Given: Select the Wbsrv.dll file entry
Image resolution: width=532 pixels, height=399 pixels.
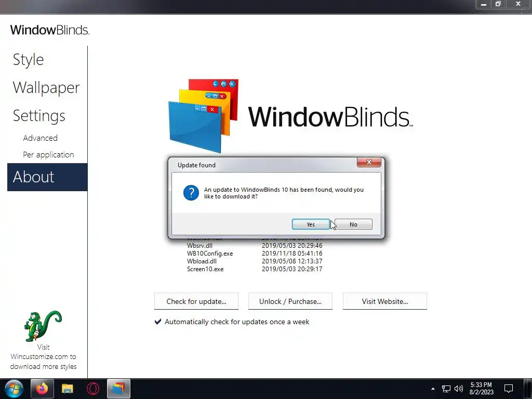Looking at the screenshot, I should 199,246.
